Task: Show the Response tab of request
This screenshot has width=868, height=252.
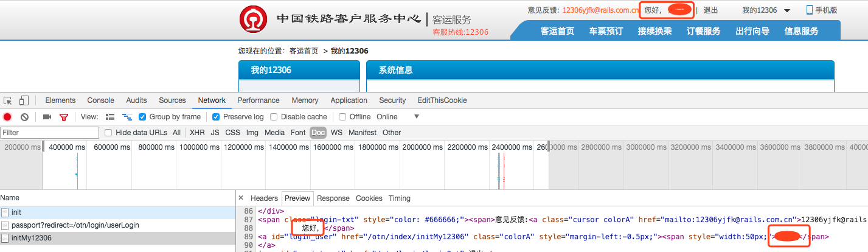Action: click(x=333, y=198)
